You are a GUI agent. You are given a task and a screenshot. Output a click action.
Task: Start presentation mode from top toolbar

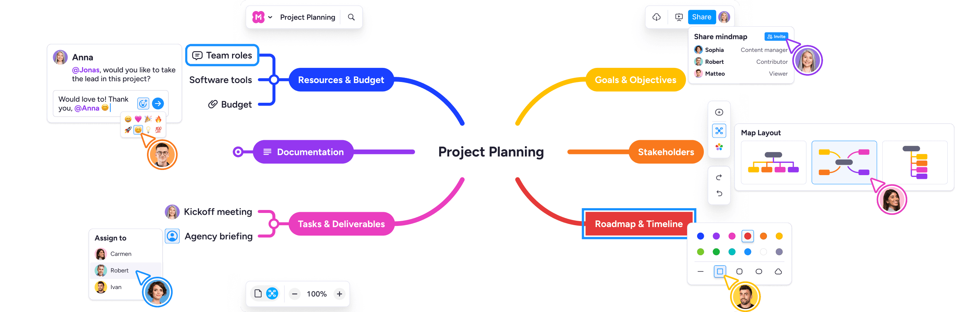(679, 17)
